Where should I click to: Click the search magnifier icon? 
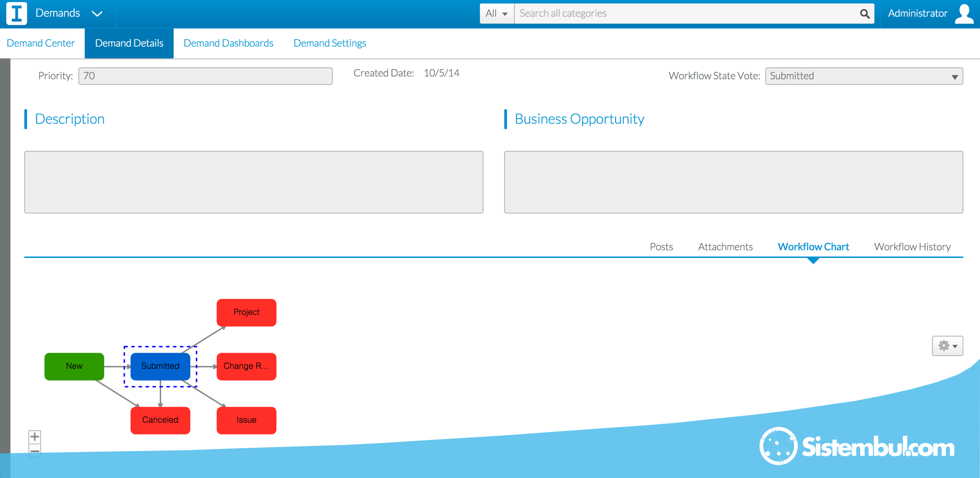point(864,14)
